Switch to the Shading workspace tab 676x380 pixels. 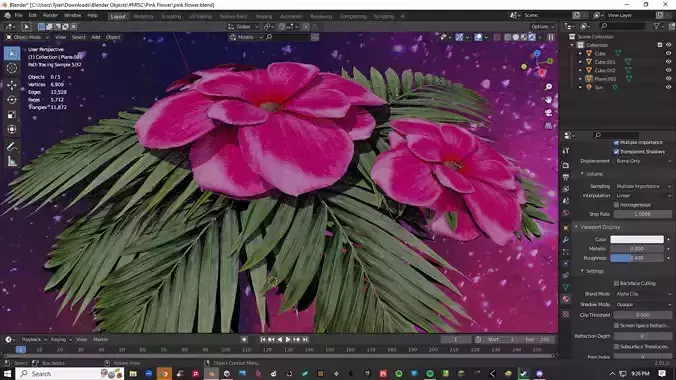pyautogui.click(x=263, y=16)
